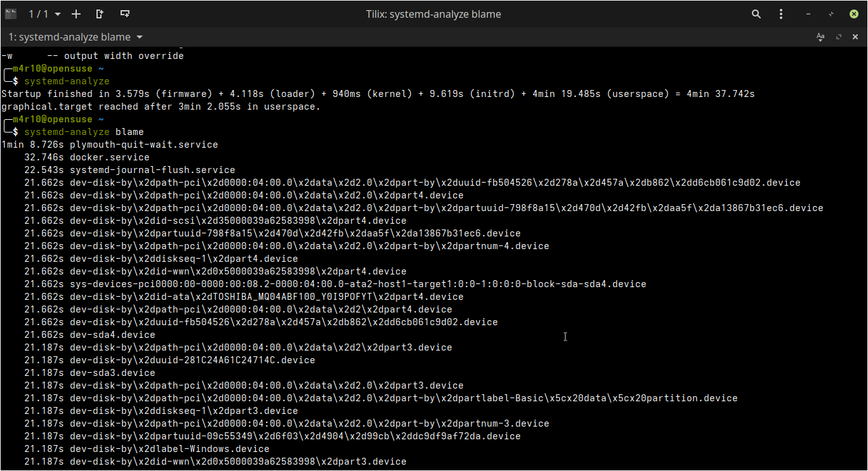Image resolution: width=868 pixels, height=471 pixels.
Task: Click the TOSHIBA_MQ04ABF100 part4.device line
Action: [244, 297]
